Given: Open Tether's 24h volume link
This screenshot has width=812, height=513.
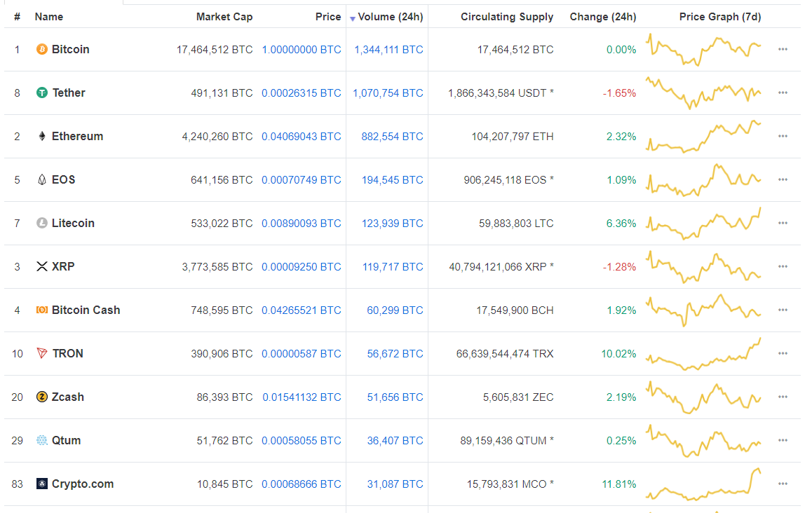Looking at the screenshot, I should point(388,93).
